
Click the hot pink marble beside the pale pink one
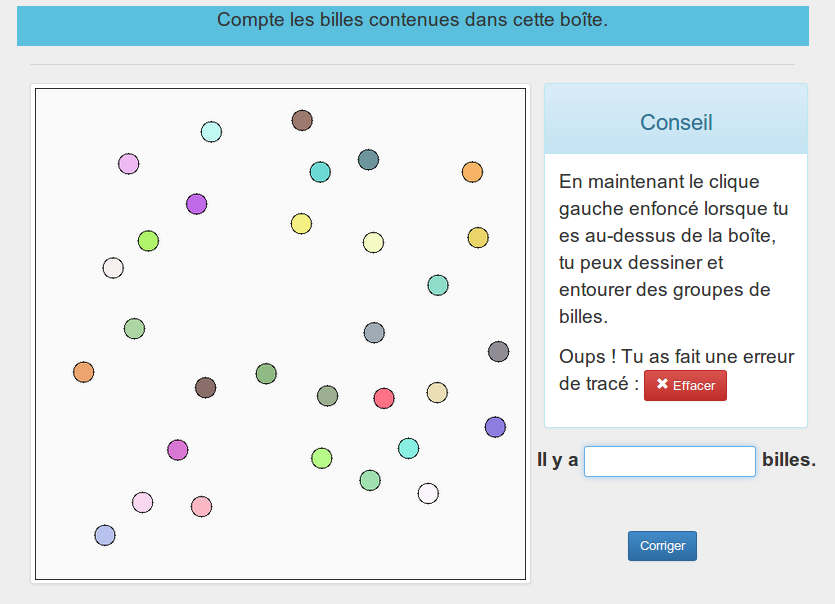pos(201,506)
